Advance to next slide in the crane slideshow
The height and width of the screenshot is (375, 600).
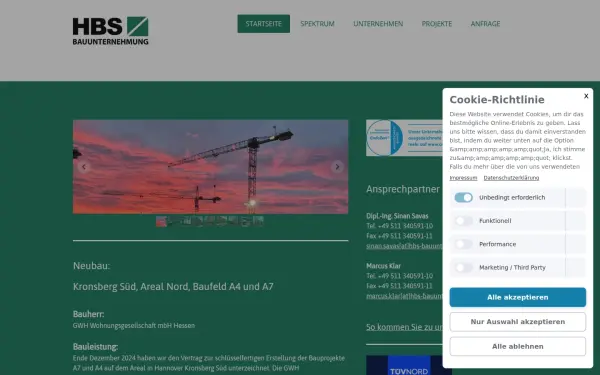[x=337, y=167]
